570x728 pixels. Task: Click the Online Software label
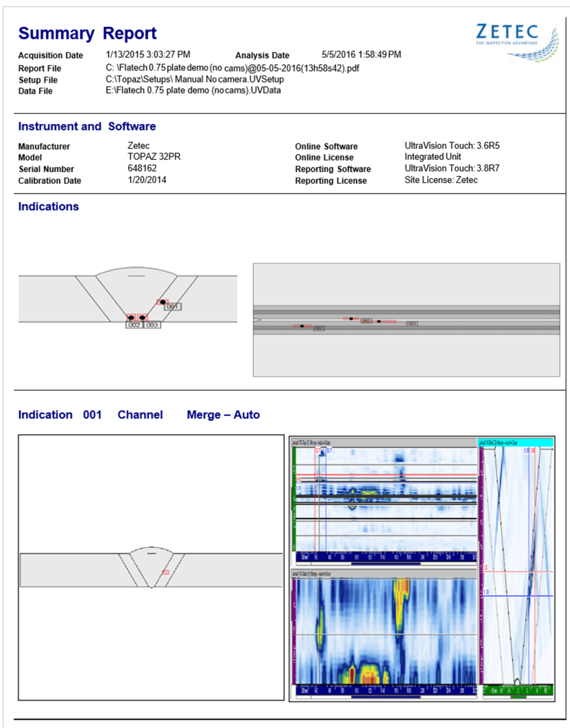click(x=326, y=146)
